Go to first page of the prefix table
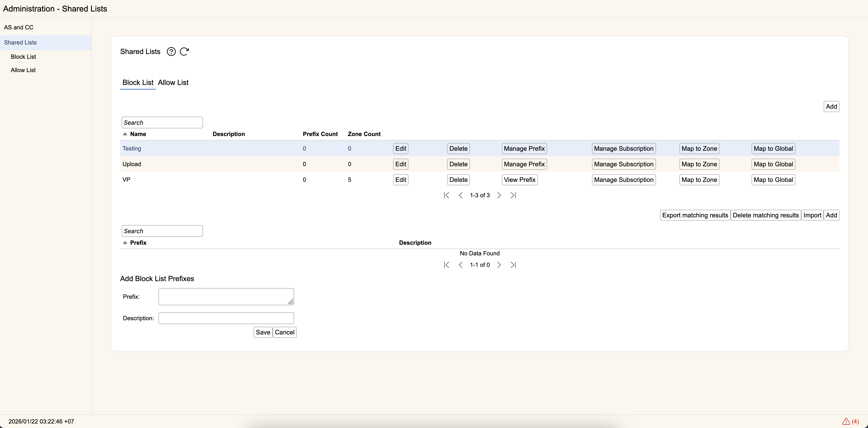The width and height of the screenshot is (868, 428). click(446, 265)
